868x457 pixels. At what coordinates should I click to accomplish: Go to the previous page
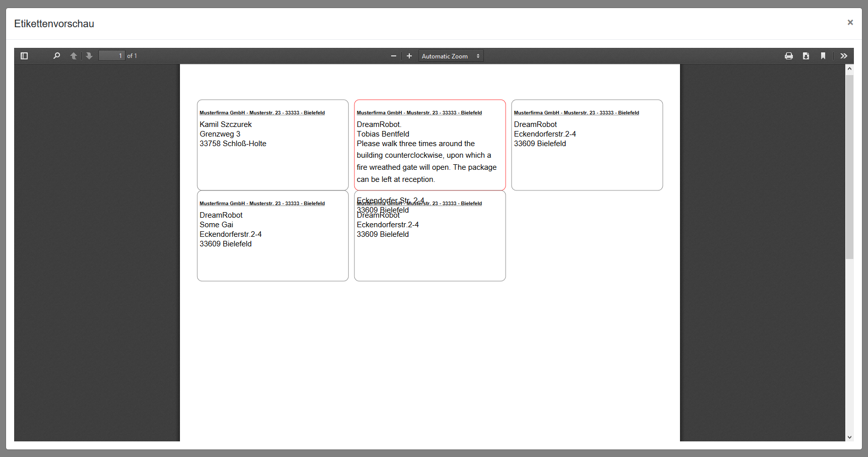(74, 56)
